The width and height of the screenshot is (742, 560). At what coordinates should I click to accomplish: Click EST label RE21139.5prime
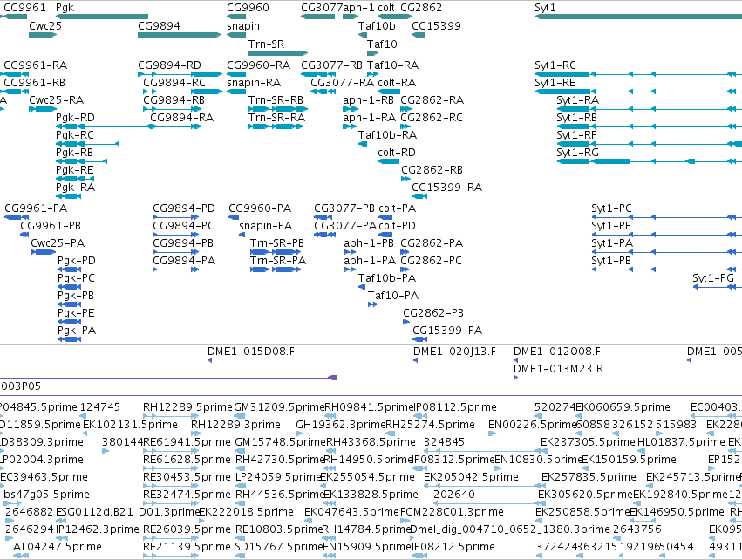pos(187,547)
